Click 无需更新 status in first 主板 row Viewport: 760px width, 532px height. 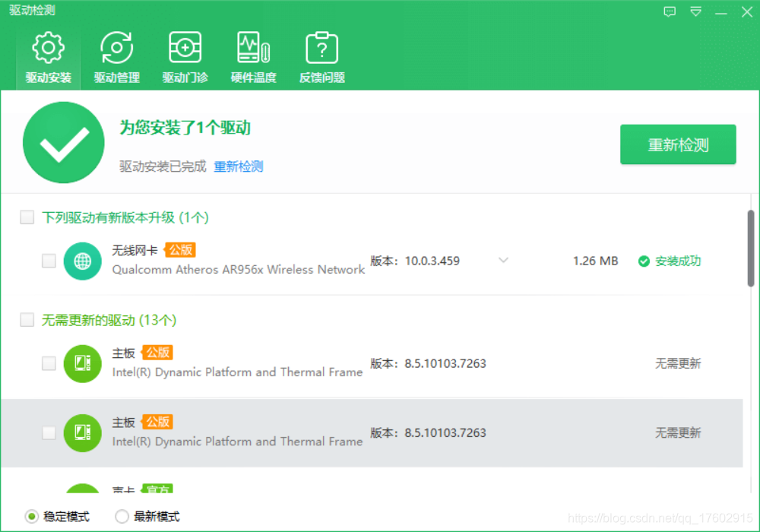coord(678,363)
